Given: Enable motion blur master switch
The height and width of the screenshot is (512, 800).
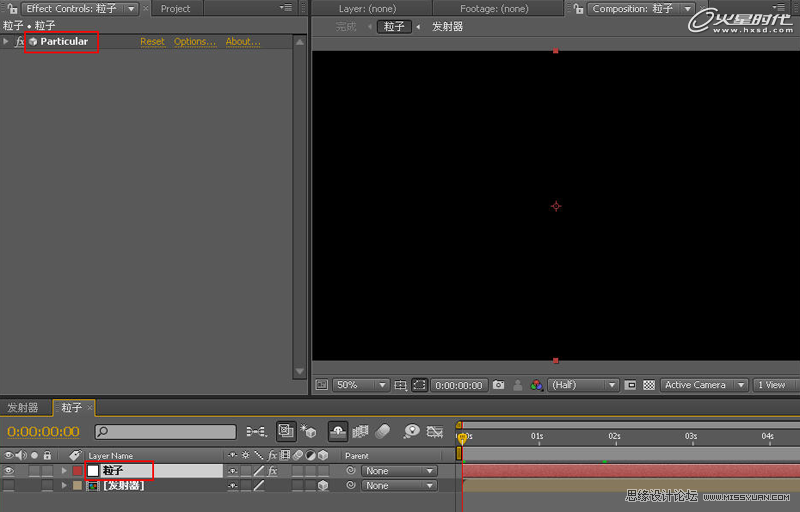Looking at the screenshot, I should point(383,431).
